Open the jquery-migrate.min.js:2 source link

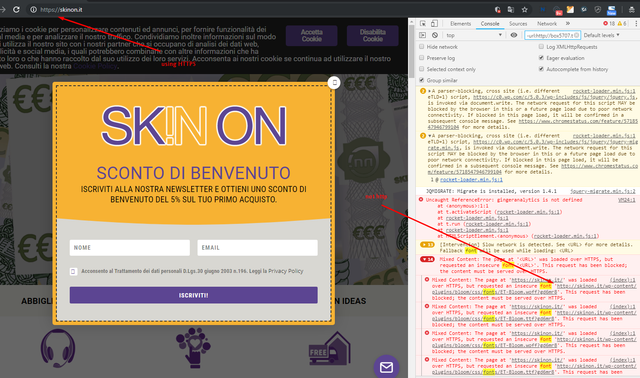click(603, 191)
